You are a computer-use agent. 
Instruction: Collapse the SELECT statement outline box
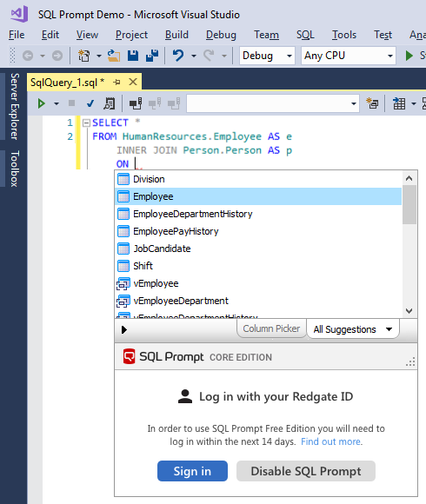tap(86, 123)
